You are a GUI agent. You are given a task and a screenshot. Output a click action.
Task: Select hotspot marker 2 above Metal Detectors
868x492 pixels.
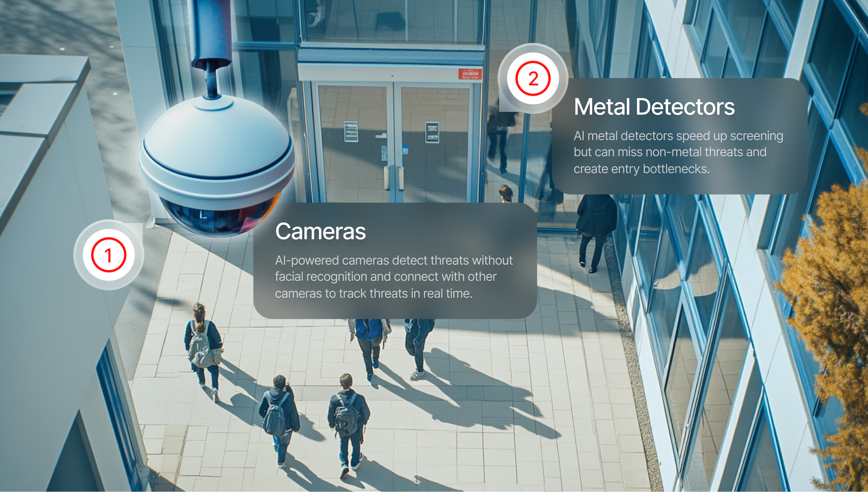534,79
